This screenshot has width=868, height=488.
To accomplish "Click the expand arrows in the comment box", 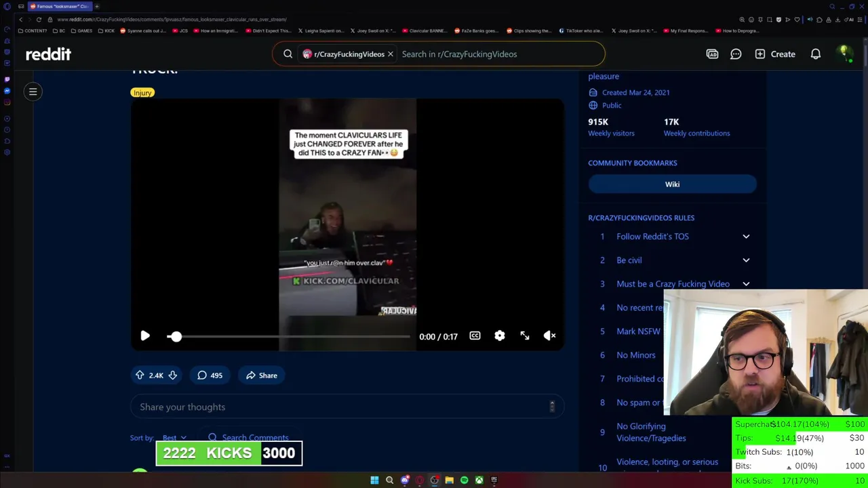I will [x=552, y=406].
